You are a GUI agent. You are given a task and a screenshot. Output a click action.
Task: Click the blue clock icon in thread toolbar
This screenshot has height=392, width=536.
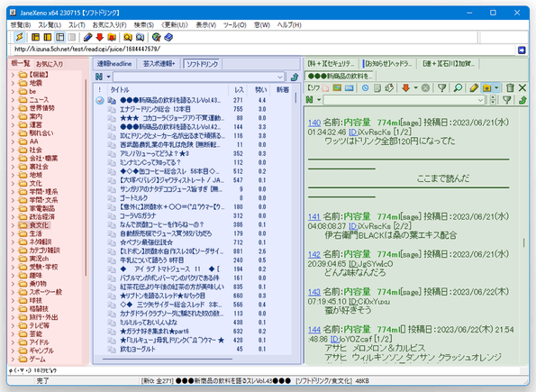pyautogui.click(x=365, y=88)
